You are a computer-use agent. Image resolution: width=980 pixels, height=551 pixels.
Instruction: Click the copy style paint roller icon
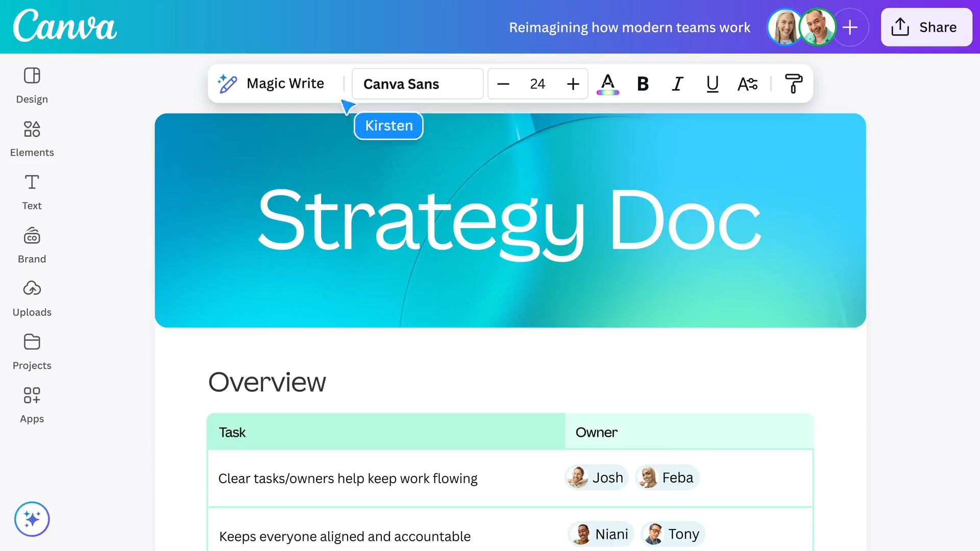coord(793,84)
